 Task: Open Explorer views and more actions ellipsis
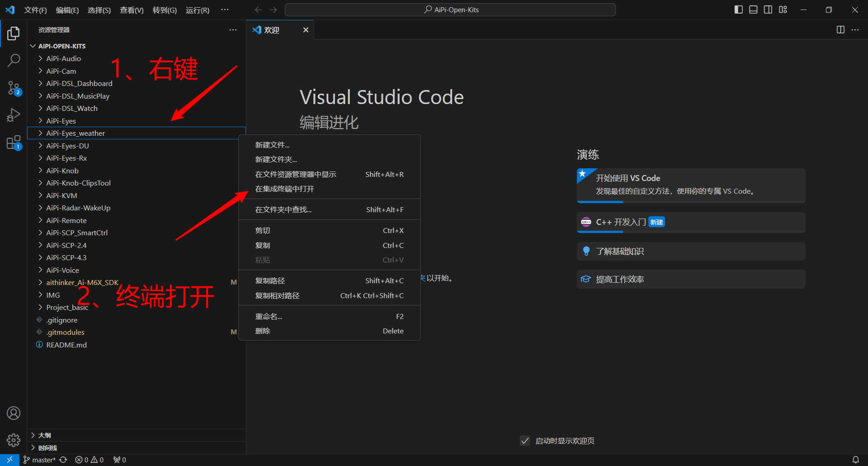233,30
